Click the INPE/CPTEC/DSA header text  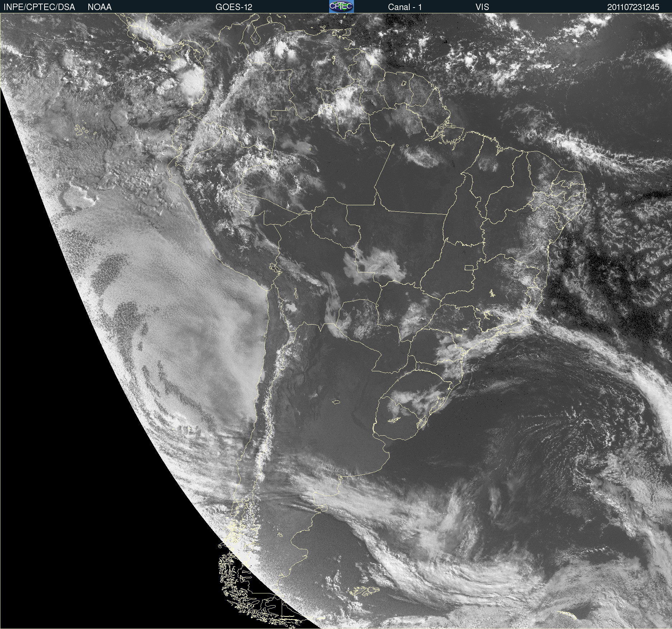(39, 7)
